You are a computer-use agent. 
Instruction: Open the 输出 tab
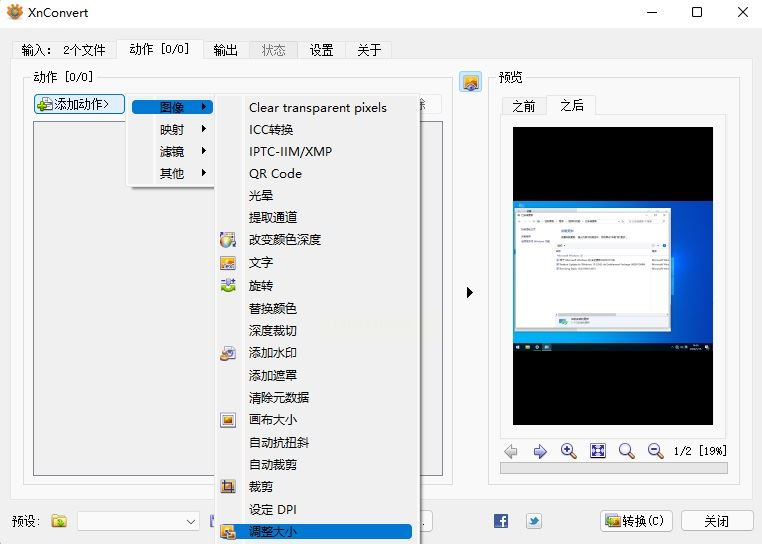coord(226,50)
